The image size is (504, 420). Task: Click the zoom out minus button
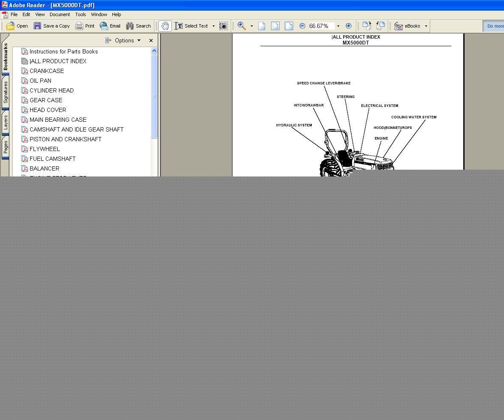pos(302,26)
